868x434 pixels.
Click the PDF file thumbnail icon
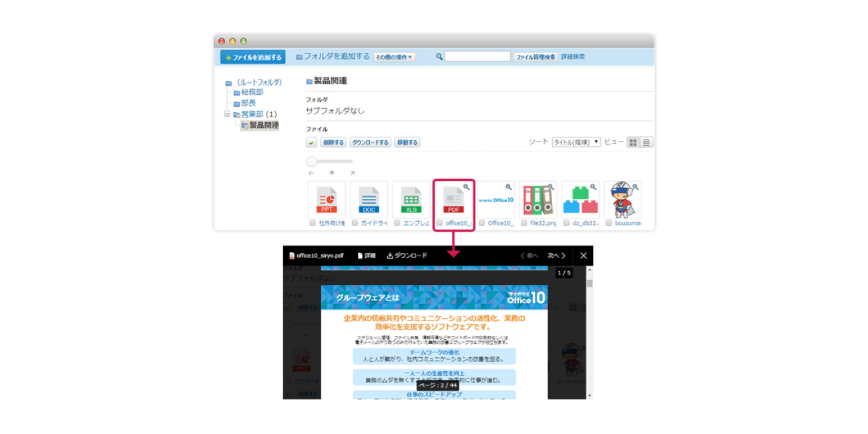[453, 200]
